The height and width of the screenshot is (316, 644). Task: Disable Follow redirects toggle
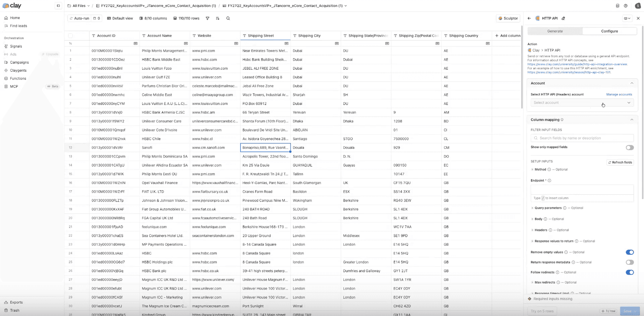[629, 272]
